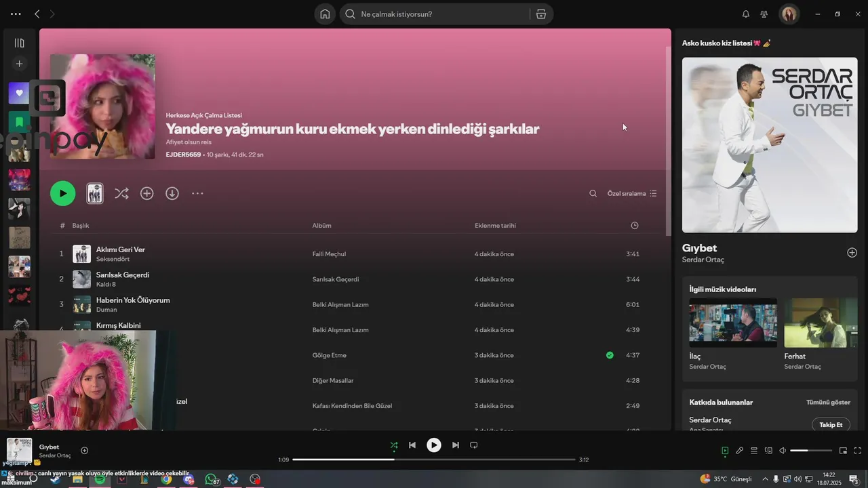Collapse Your Library sidebar icon
Image resolution: width=868 pixels, height=488 pixels.
[x=19, y=43]
